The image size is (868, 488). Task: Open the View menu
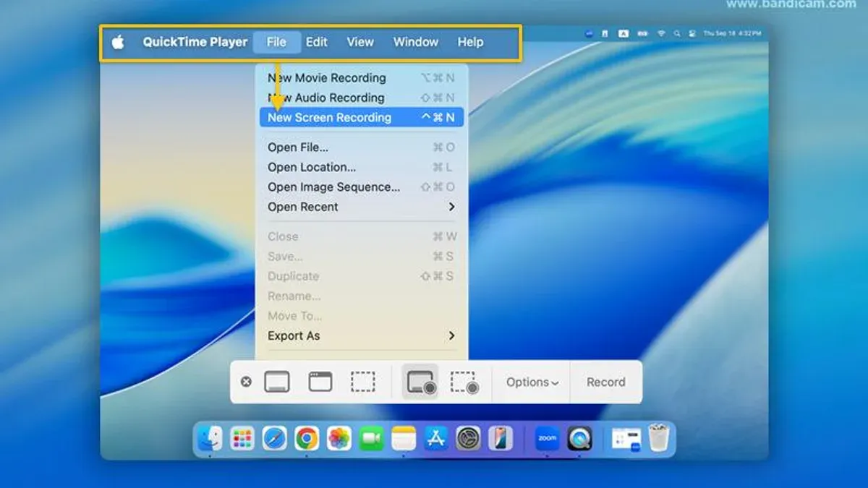(x=360, y=42)
